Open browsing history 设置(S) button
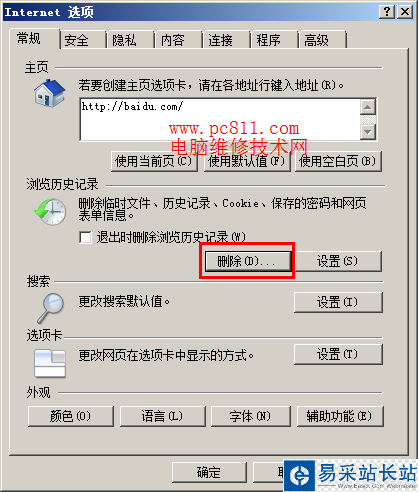Screen dimensions: 418x492 pyautogui.click(x=338, y=261)
